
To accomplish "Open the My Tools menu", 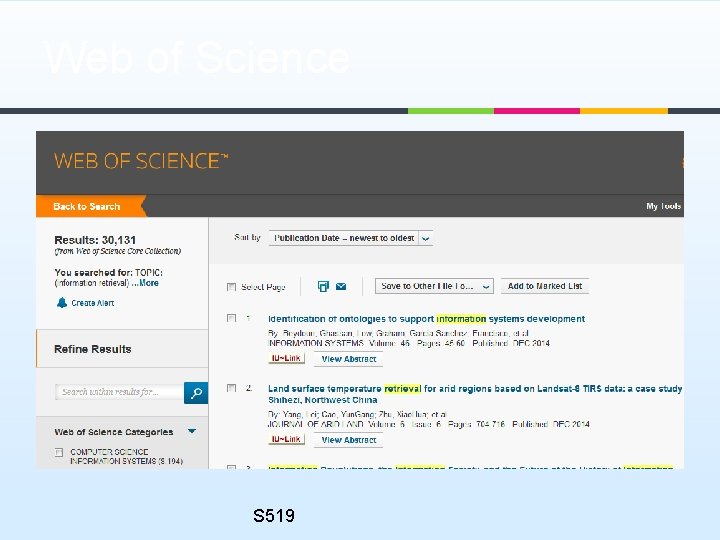I will [x=664, y=206].
